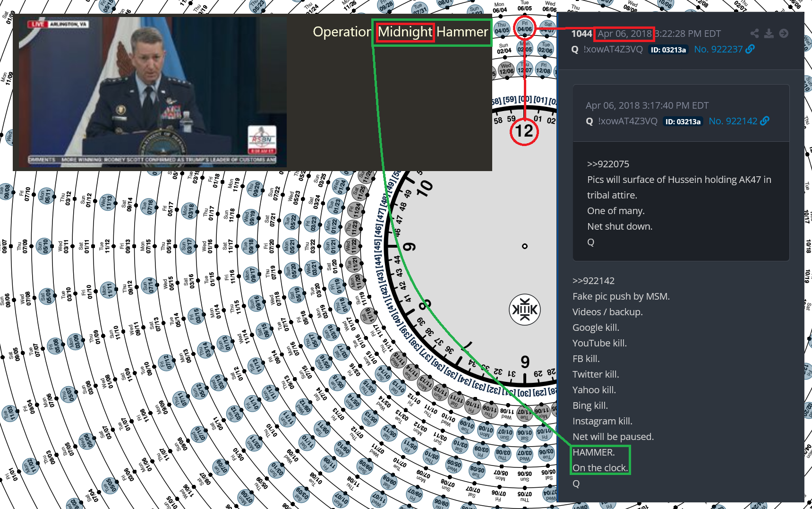Viewport: 812px width, 509px height.
Task: Click the line 'On the clock.'
Action: click(600, 468)
